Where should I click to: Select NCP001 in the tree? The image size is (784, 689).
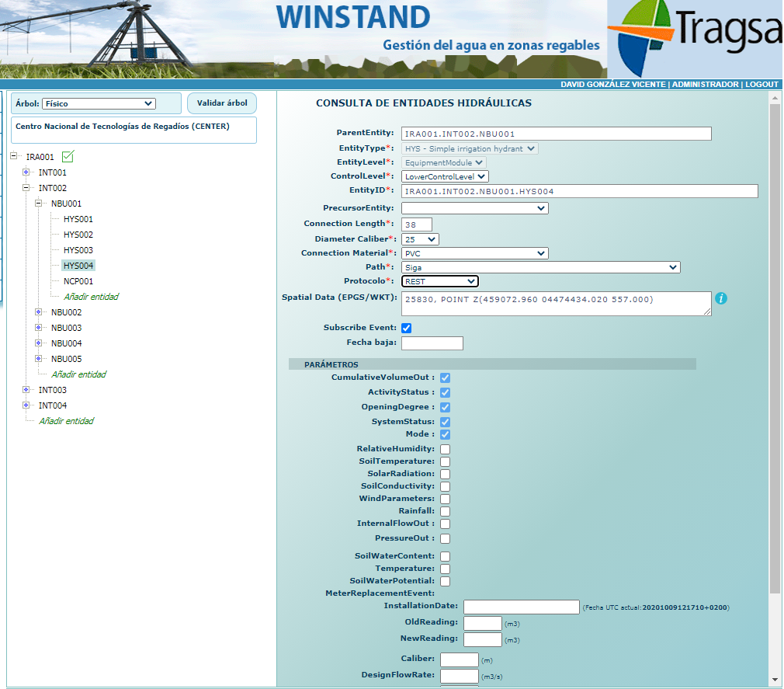[x=78, y=281]
